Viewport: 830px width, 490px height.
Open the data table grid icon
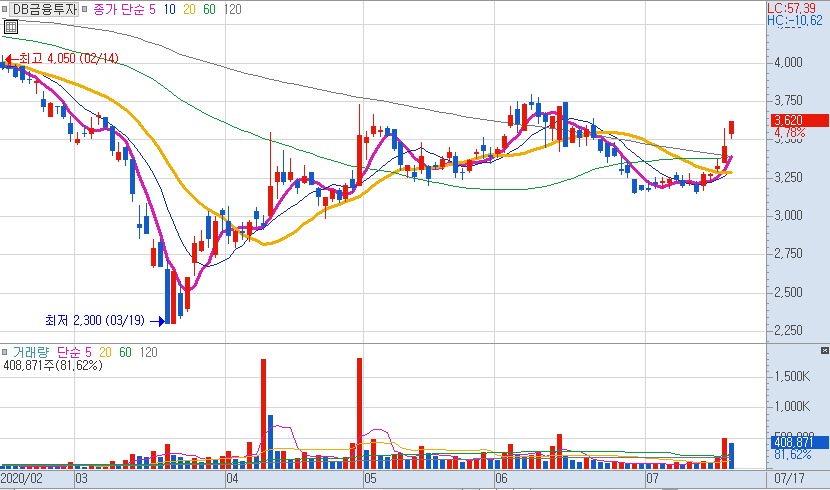tap(11, 26)
